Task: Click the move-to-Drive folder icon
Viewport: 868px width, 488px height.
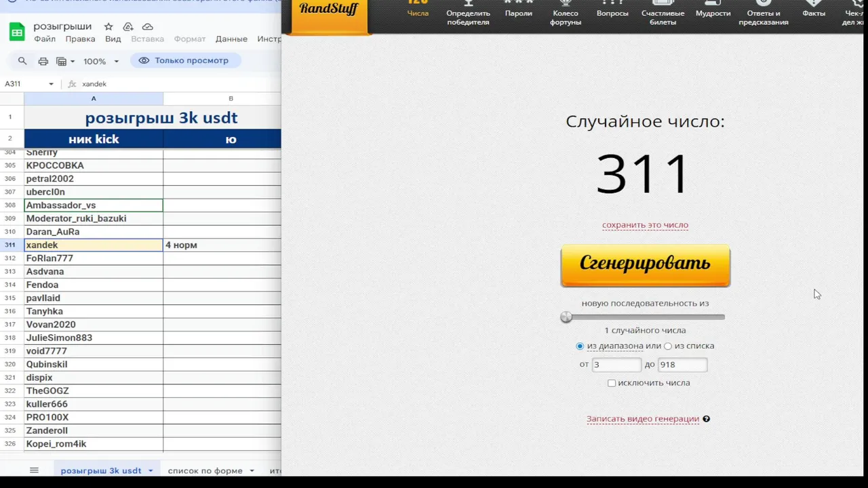Action: [x=128, y=26]
